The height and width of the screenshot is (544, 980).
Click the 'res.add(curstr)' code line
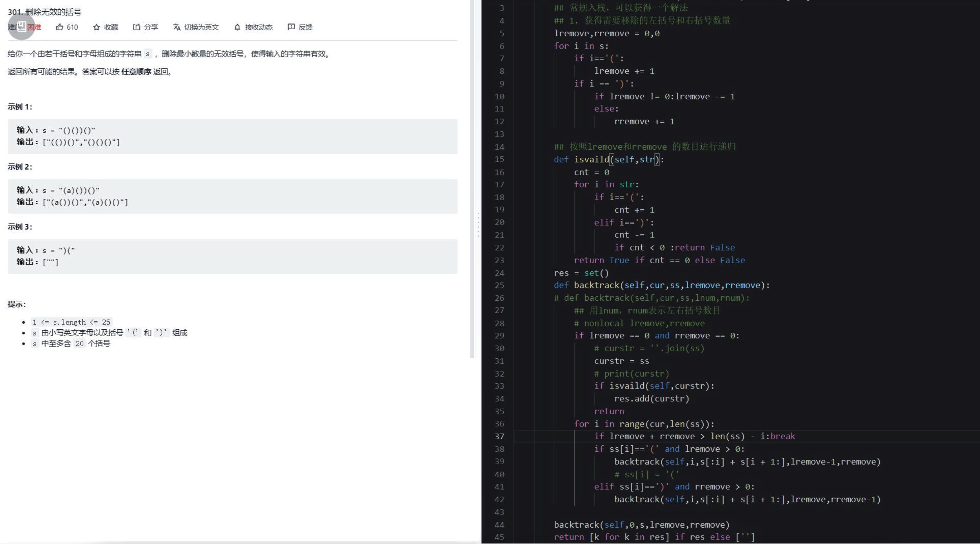[652, 399]
